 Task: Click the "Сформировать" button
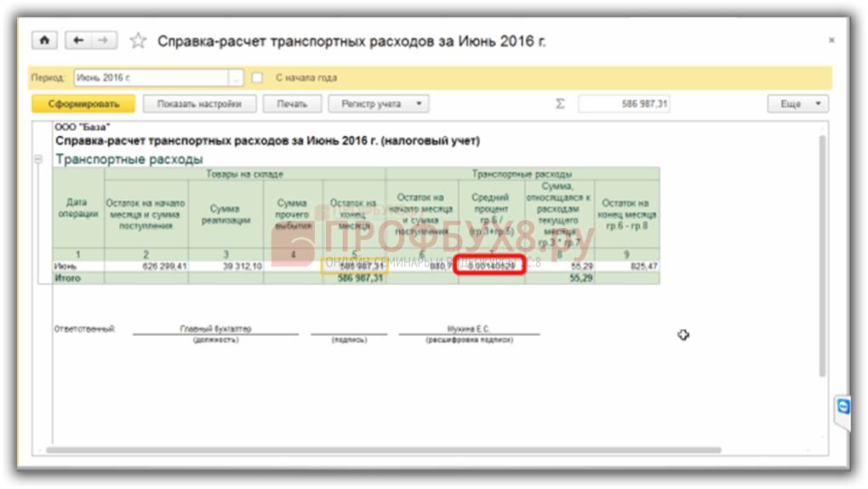(x=83, y=104)
